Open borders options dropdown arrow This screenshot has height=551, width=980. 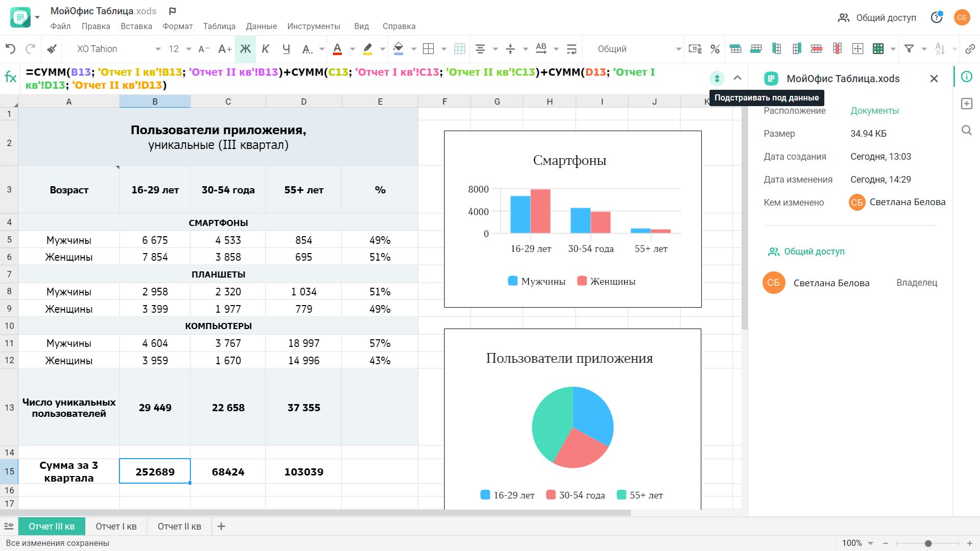point(444,49)
